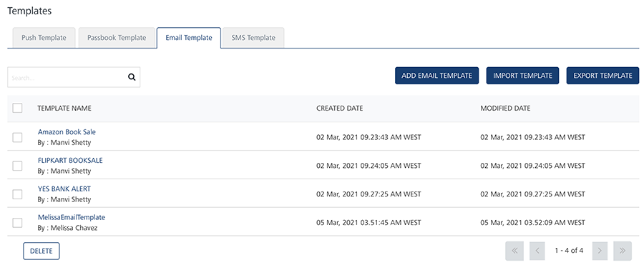This screenshot has width=644, height=275.
Task: Check the Amazon Book Sale row checkbox
Action: tap(17, 137)
